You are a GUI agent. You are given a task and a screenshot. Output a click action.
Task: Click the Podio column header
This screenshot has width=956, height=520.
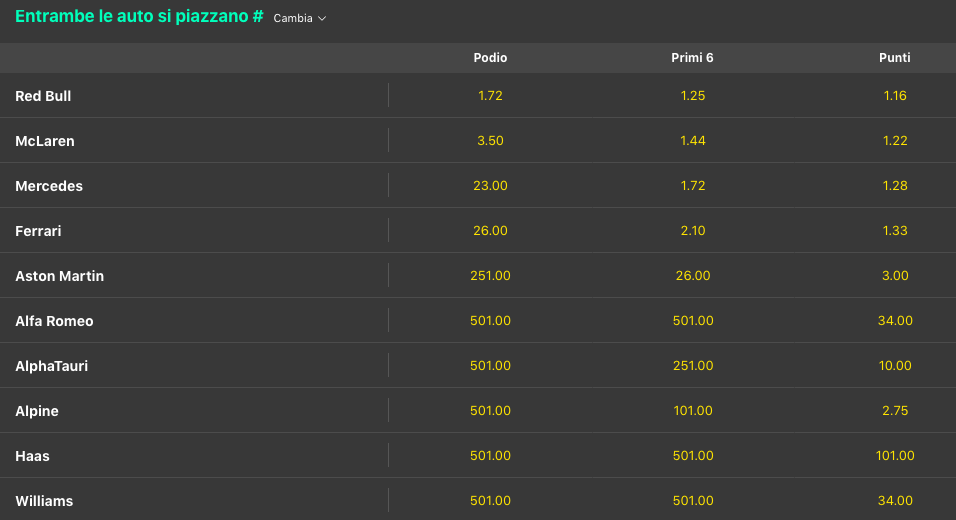[x=490, y=58]
